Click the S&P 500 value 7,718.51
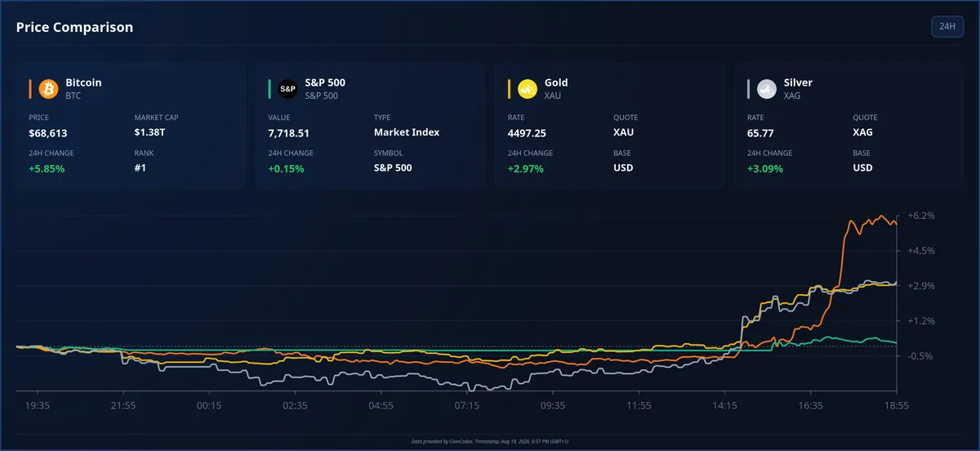 coord(288,132)
